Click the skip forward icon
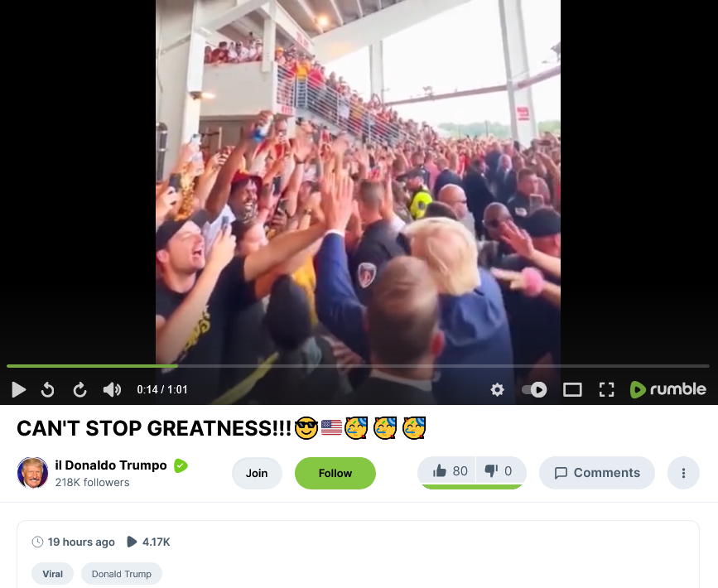Screen dimensions: 718x588 pyautogui.click(x=80, y=390)
